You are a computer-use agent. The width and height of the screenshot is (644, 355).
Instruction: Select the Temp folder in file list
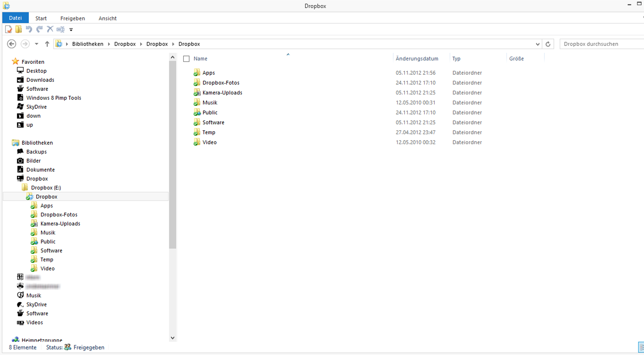(x=209, y=132)
